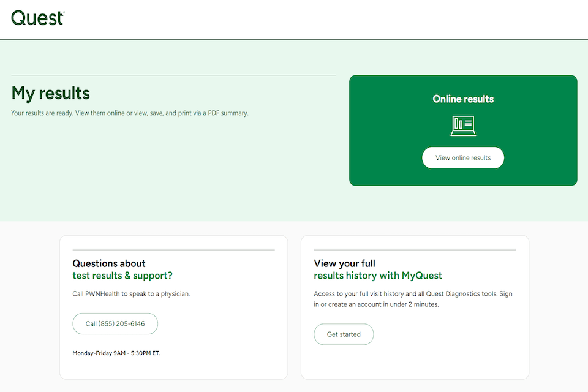The width and height of the screenshot is (588, 392).
Task: Open View online results button
Action: 463,157
